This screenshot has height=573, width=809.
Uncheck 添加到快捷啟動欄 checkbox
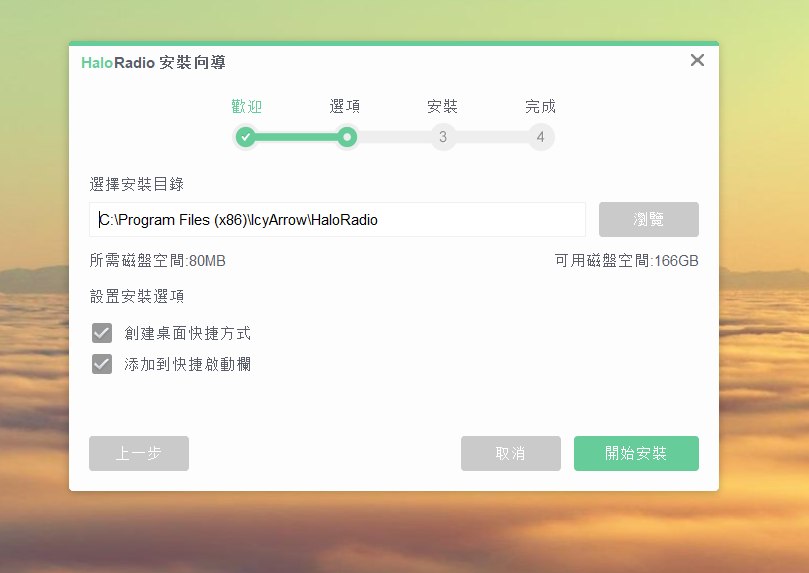pyautogui.click(x=102, y=364)
